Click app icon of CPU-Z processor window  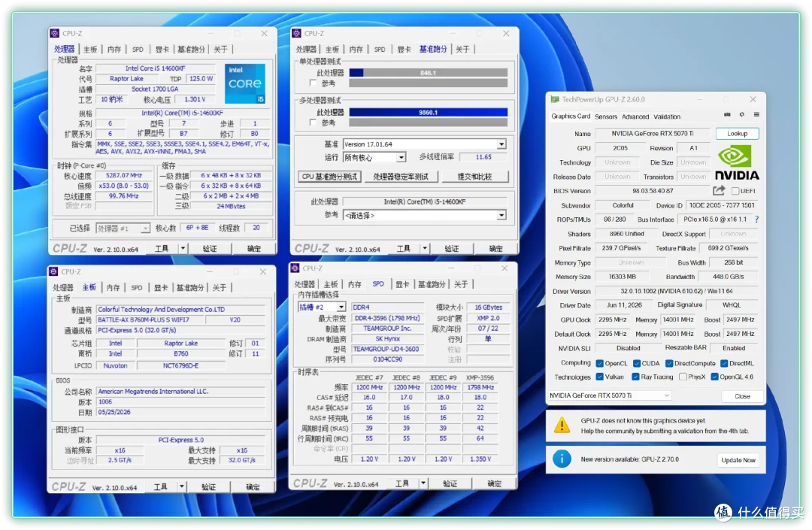coord(55,33)
